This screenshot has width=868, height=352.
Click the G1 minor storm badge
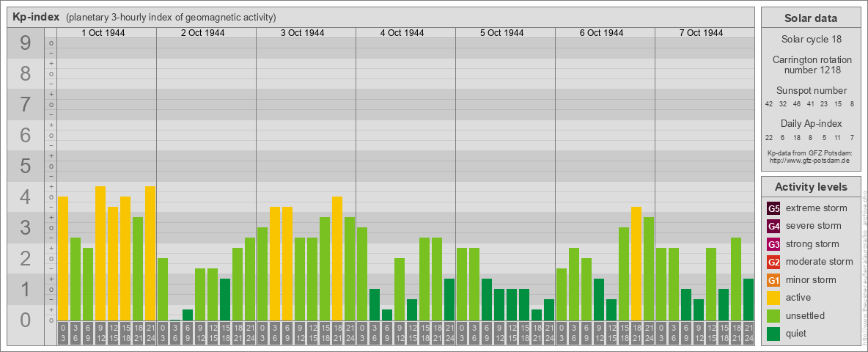click(773, 280)
